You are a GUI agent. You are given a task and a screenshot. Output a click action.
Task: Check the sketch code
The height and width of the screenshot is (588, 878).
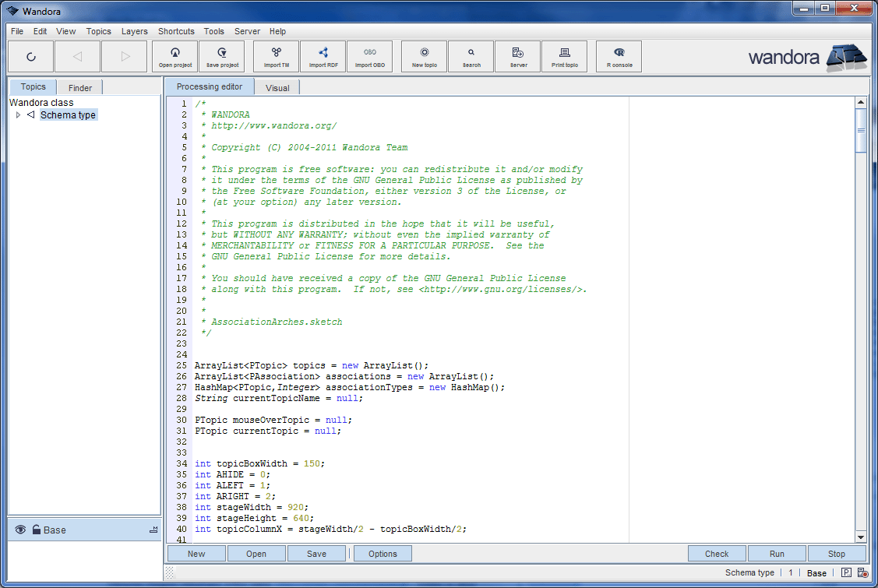tap(716, 553)
